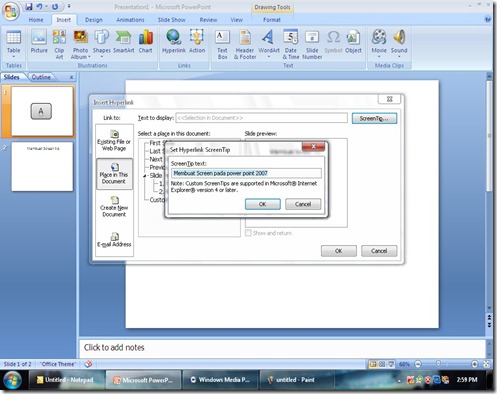The height and width of the screenshot is (394, 497).
Task: Select slide 2 thumbnail
Action: click(42, 166)
